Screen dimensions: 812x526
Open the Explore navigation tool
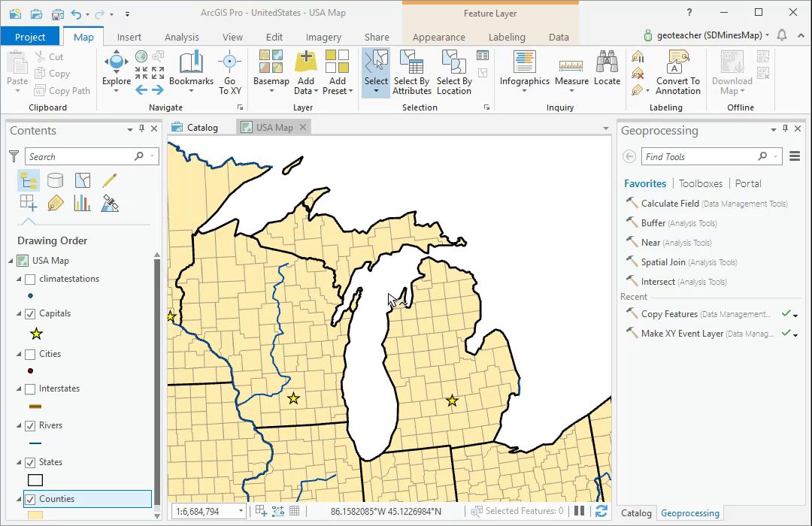(116, 71)
